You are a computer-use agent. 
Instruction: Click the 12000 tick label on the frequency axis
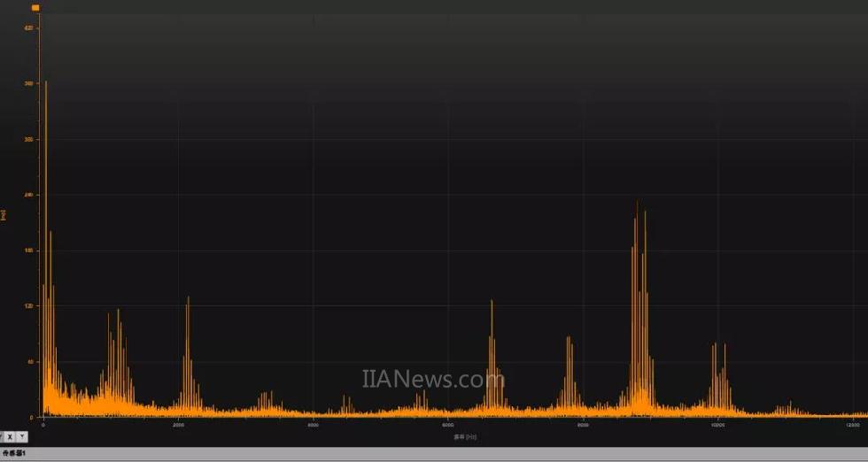coord(852,426)
